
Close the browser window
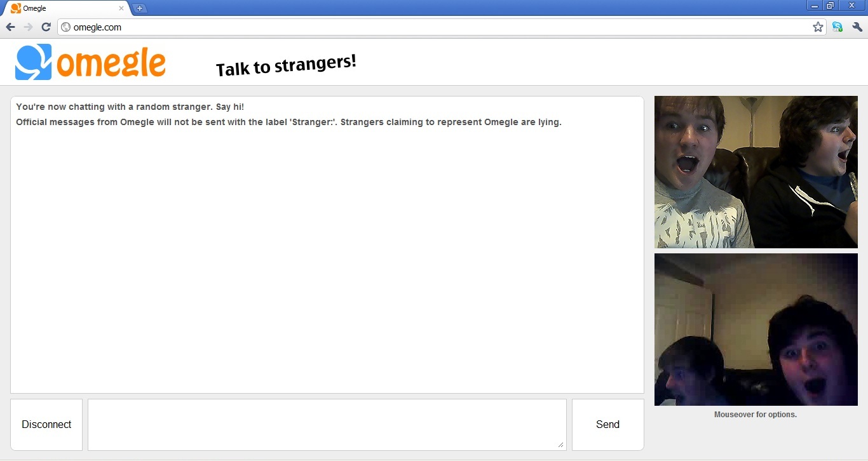[x=851, y=6]
